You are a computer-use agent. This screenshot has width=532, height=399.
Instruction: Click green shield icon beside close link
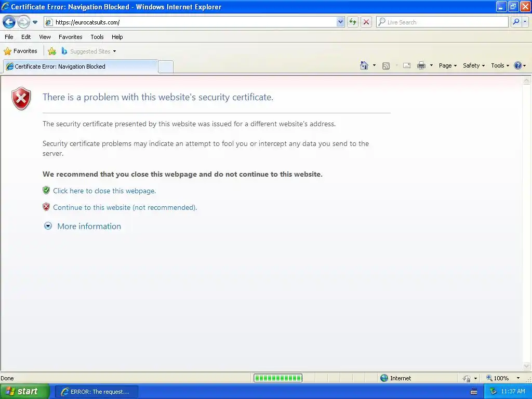click(x=46, y=190)
